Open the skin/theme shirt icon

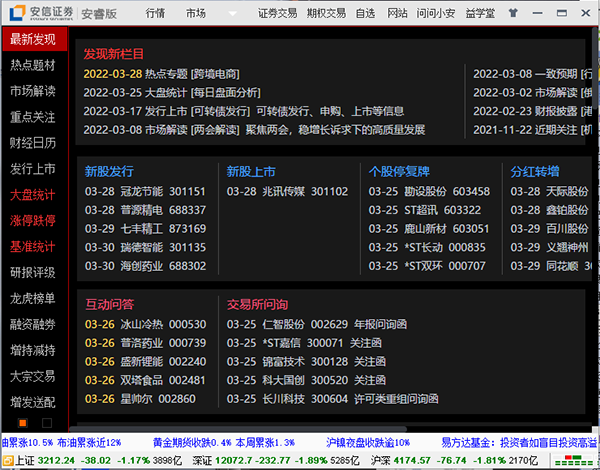tap(513, 13)
